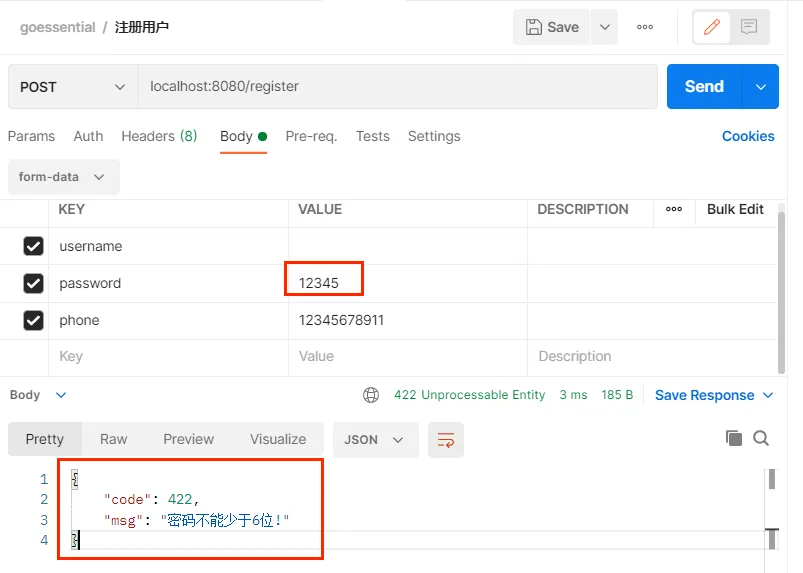803x573 pixels.
Task: Switch to the Params tab
Action: tap(31, 136)
